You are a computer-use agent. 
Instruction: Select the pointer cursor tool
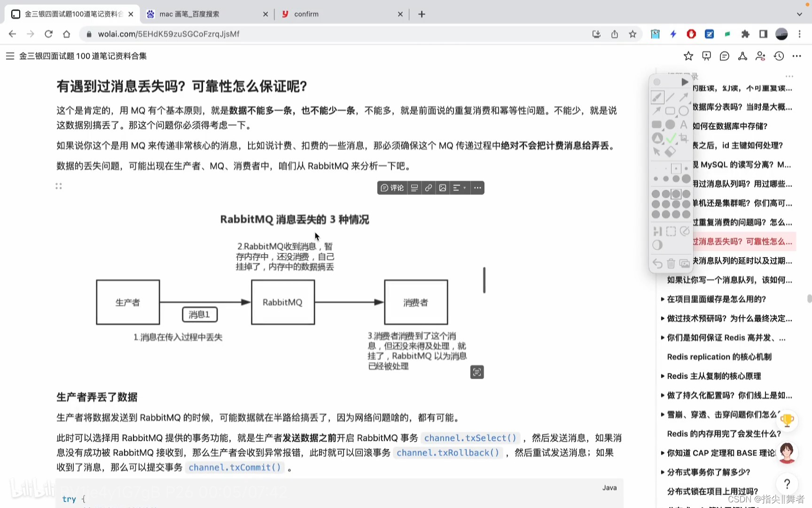click(x=657, y=151)
